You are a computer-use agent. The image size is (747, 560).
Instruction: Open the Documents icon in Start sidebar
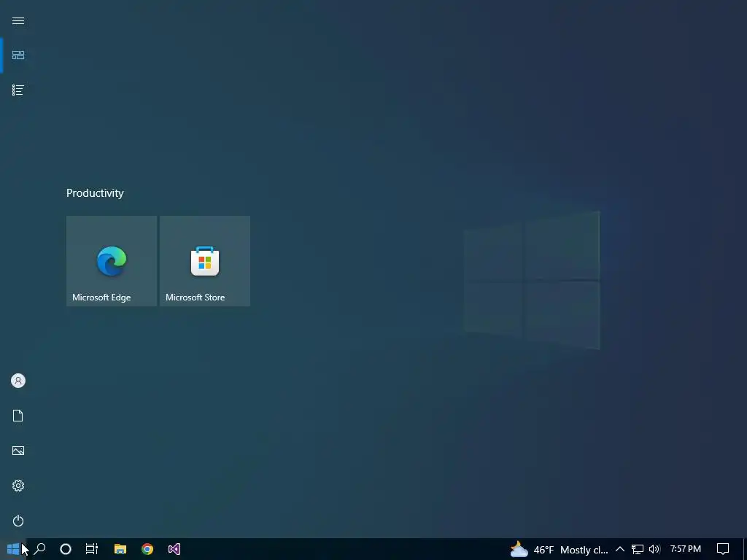click(18, 416)
